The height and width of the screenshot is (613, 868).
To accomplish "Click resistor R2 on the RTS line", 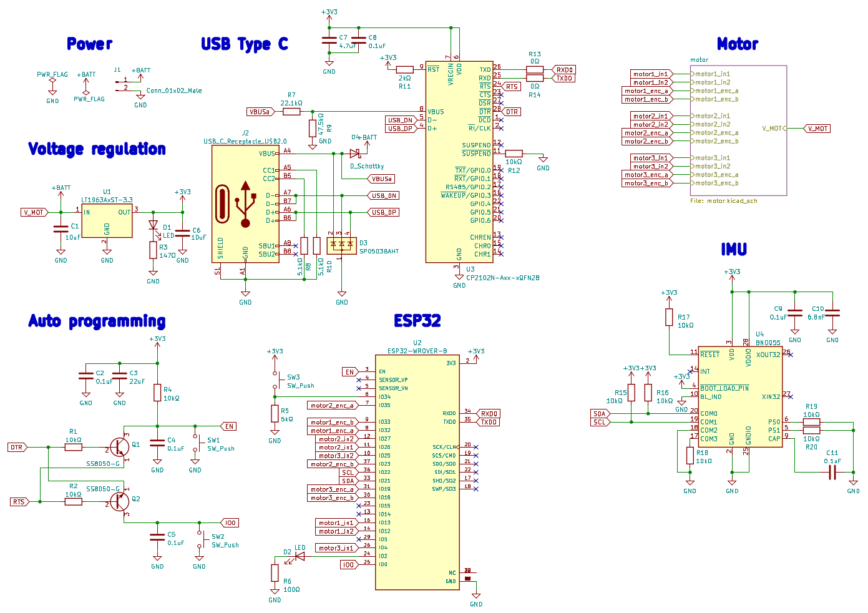I will tap(74, 501).
